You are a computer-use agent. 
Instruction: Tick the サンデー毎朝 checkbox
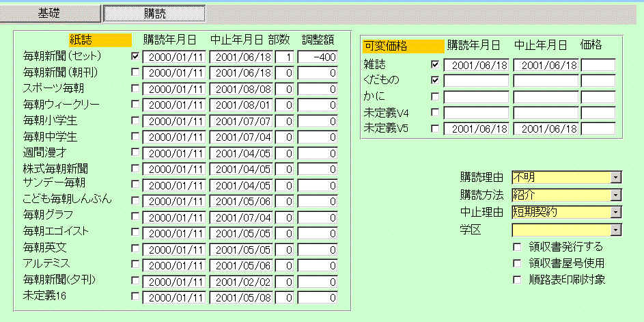click(x=135, y=184)
